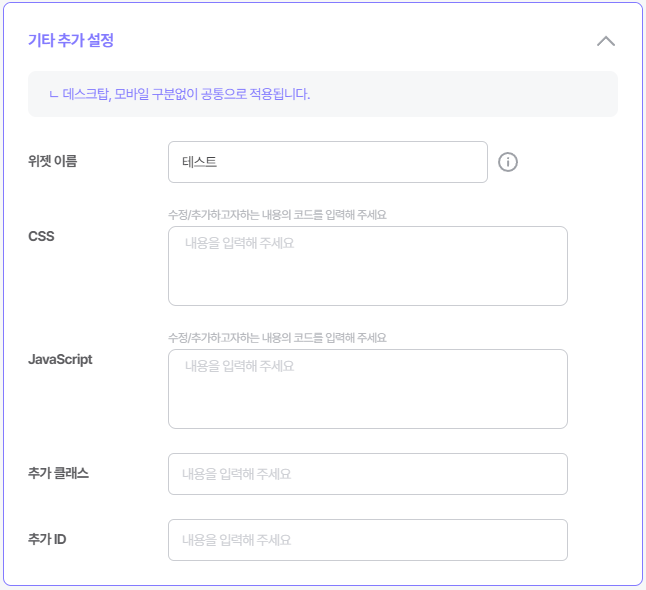
Task: Click the ㄴ marker in the notice banner
Action: [54, 95]
